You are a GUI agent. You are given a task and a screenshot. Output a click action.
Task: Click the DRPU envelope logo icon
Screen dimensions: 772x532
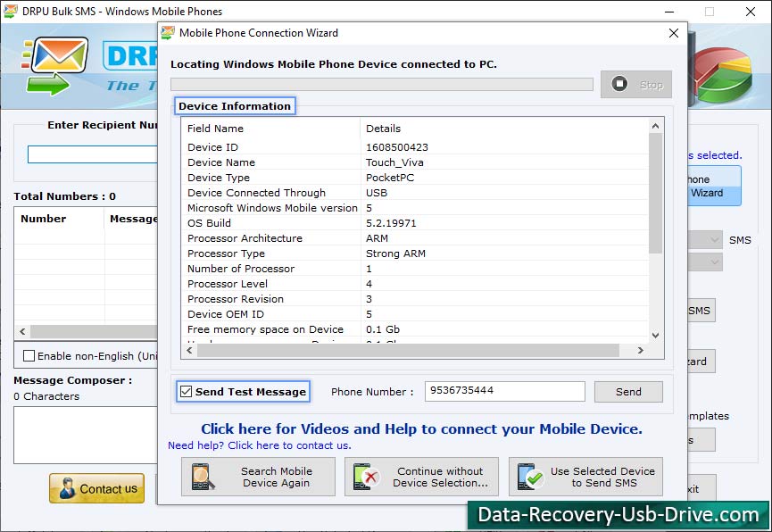point(55,65)
